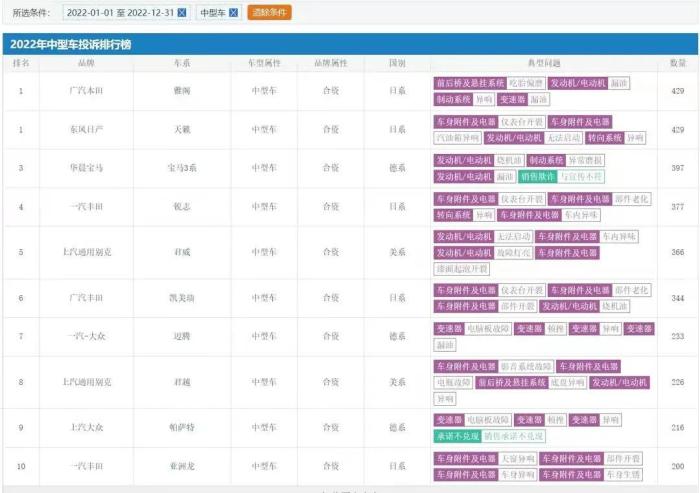This screenshot has height=493, width=700.
Task: Open the 广汽本田 brand cell
Action: click(x=86, y=91)
